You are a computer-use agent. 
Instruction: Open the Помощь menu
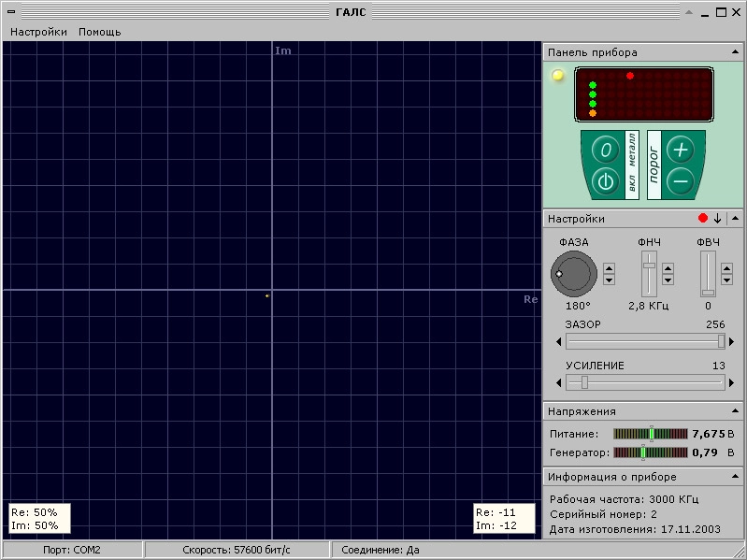99,32
